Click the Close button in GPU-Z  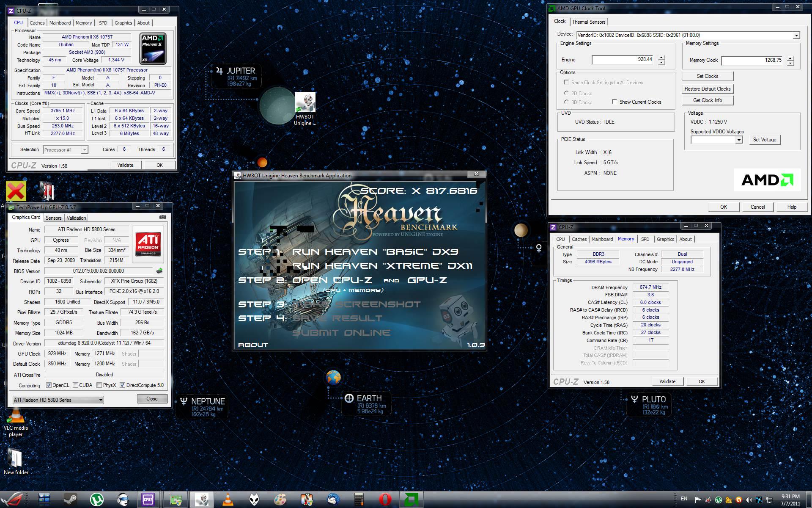152,399
